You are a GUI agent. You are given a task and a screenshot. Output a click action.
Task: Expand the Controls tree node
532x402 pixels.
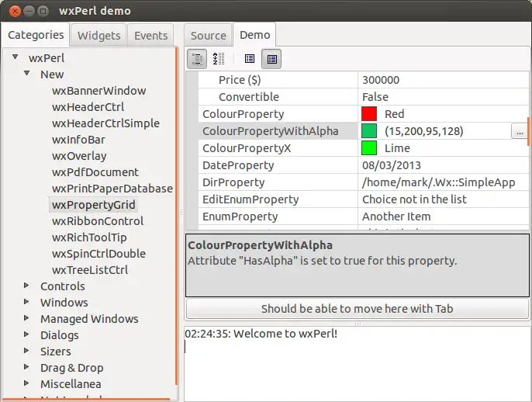point(27,286)
